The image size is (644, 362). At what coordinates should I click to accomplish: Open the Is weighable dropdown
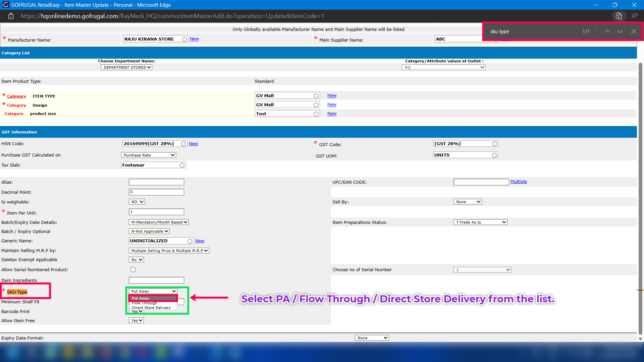[x=137, y=202]
